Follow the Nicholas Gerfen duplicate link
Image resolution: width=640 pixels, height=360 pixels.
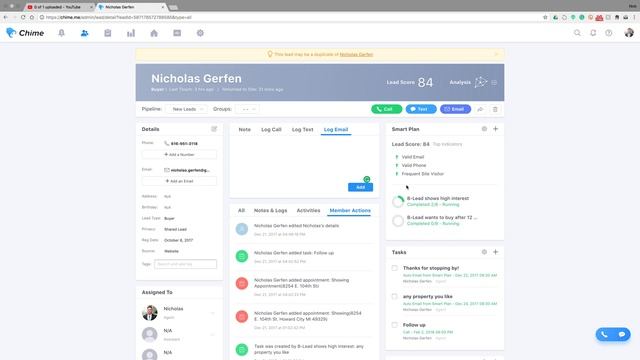[x=356, y=54]
